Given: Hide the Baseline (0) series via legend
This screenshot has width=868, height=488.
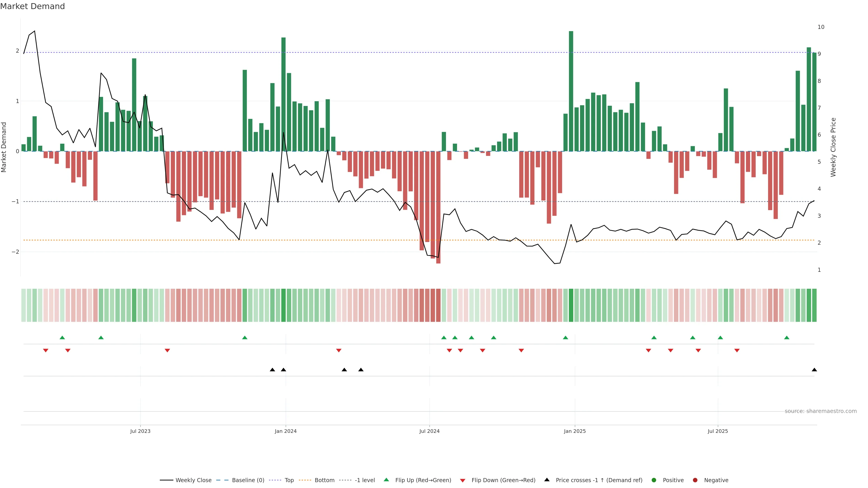Looking at the screenshot, I should 248,480.
